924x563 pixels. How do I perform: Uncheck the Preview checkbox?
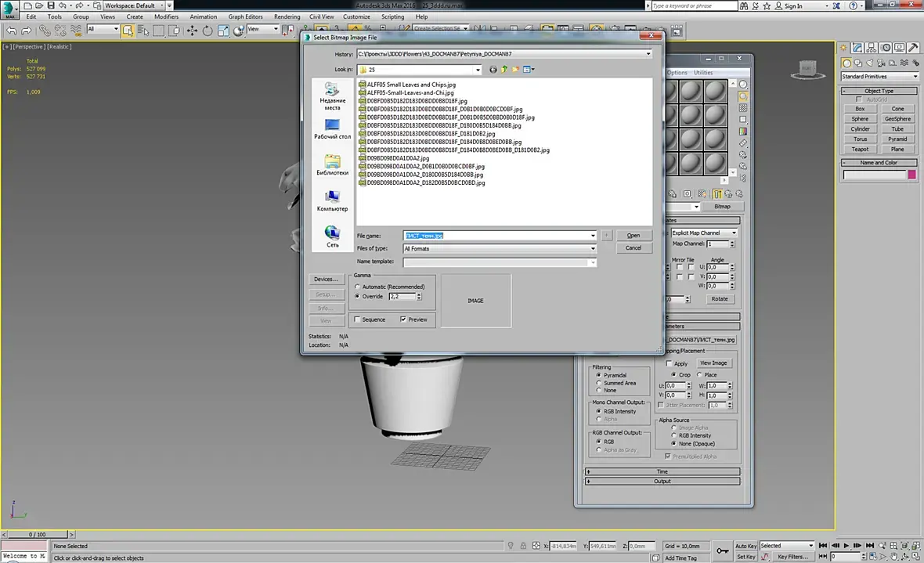(403, 319)
